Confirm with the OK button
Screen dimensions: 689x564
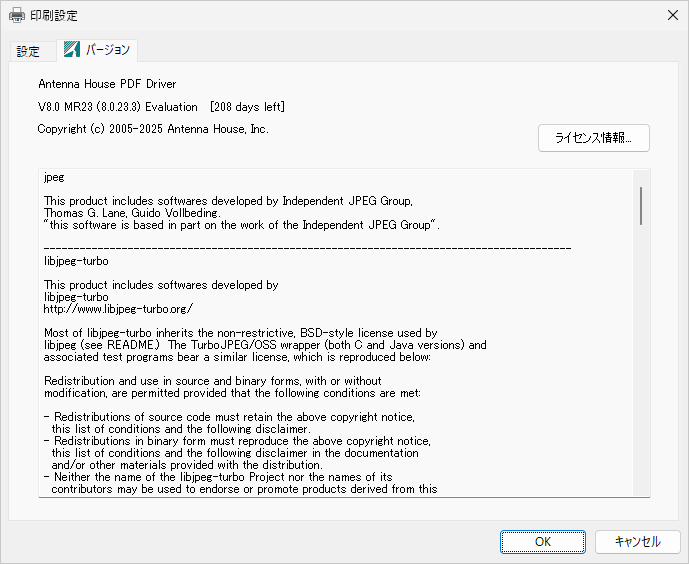(x=542, y=541)
